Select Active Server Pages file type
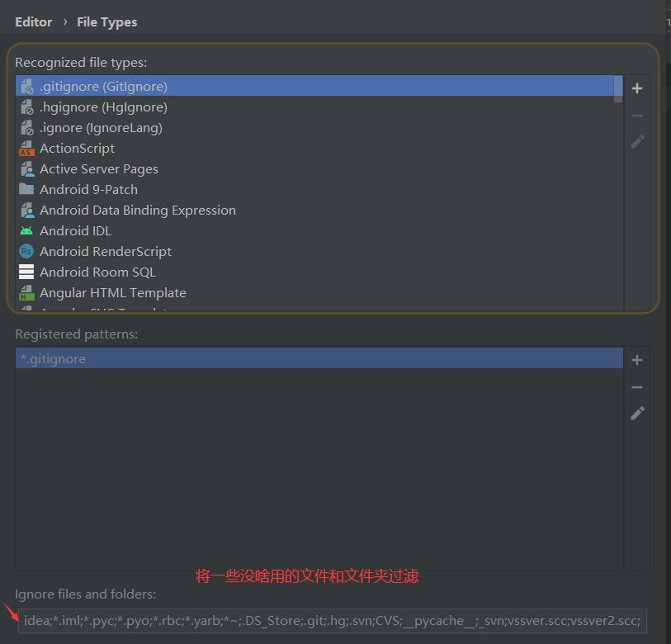The image size is (671, 644). pyautogui.click(x=319, y=169)
